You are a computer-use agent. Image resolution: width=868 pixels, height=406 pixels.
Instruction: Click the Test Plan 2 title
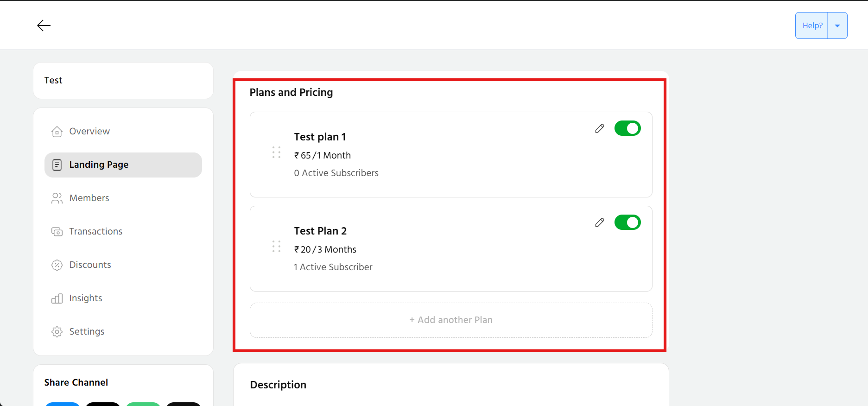point(320,231)
